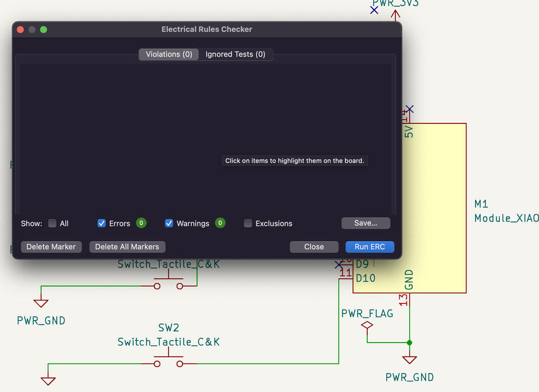Click the green Warnings count badge
Viewport: 539px width, 392px height.
pyautogui.click(x=220, y=223)
